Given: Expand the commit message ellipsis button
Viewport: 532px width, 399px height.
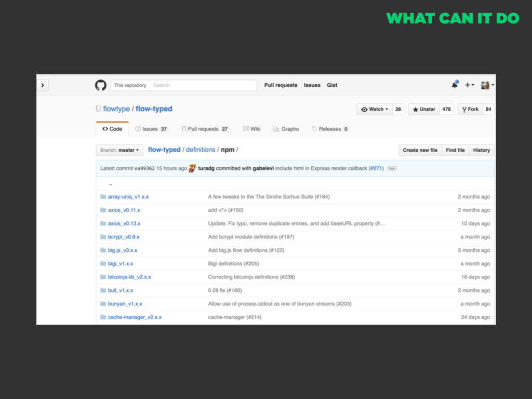Looking at the screenshot, I should (x=392, y=169).
